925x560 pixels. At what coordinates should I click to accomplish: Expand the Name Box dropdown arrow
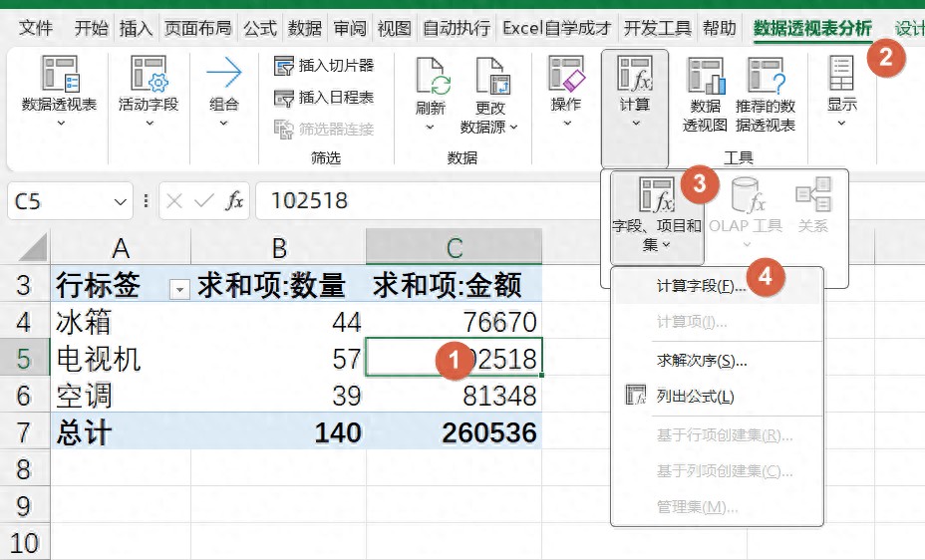[122, 202]
